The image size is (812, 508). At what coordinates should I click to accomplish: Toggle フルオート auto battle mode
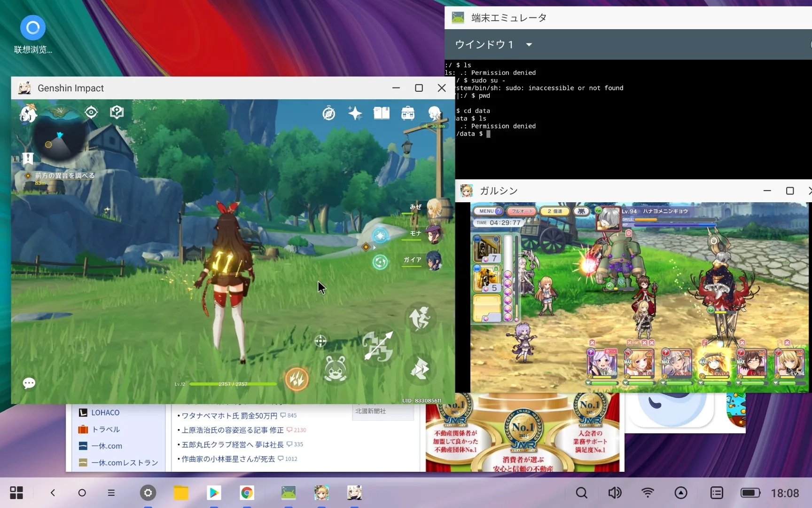[x=522, y=211]
